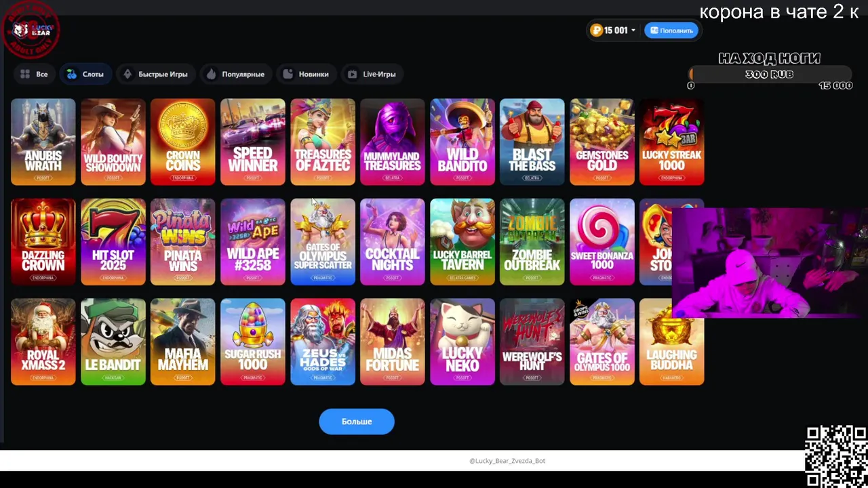The width and height of the screenshot is (868, 488).
Task: Launch the Royal Xmass 2 slot
Action: point(43,342)
